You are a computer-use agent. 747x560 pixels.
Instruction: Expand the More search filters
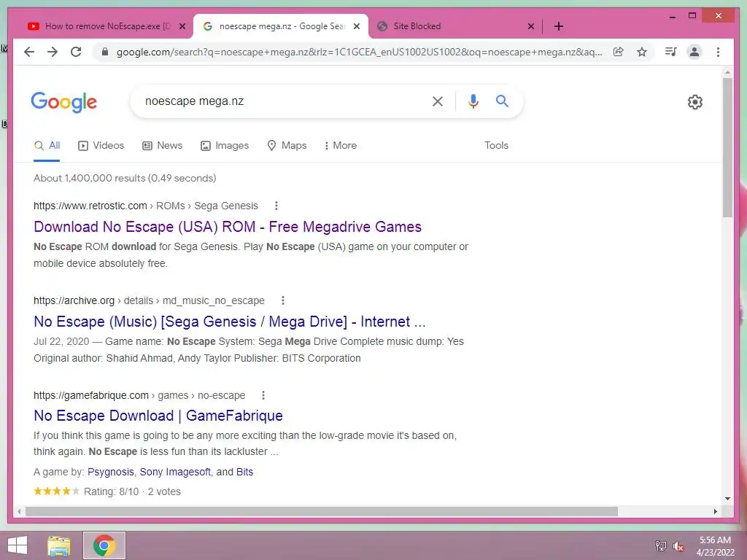[x=340, y=145]
